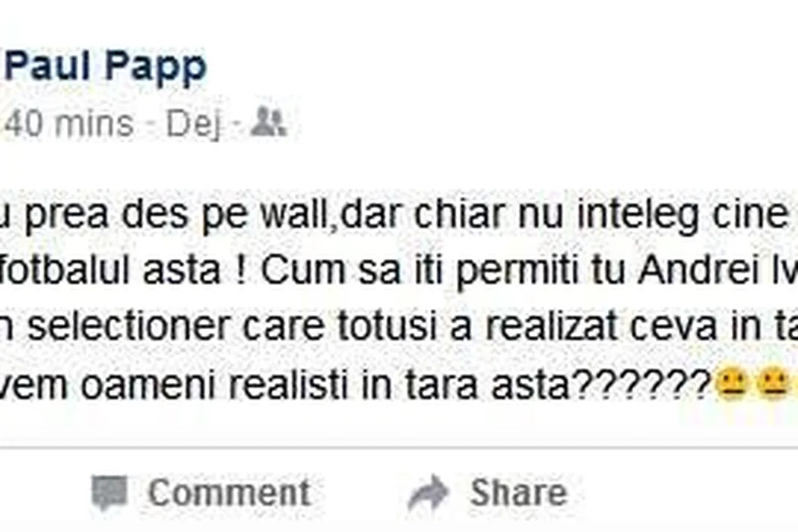This screenshot has width=798, height=532.
Task: Click the words 'realizat ceva' in the post
Action: tap(601, 326)
